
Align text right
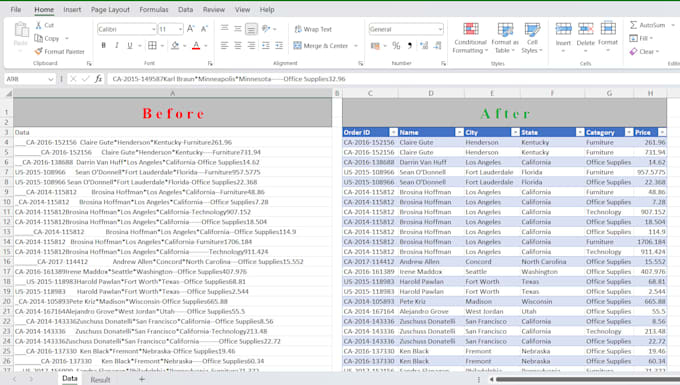[251, 45]
